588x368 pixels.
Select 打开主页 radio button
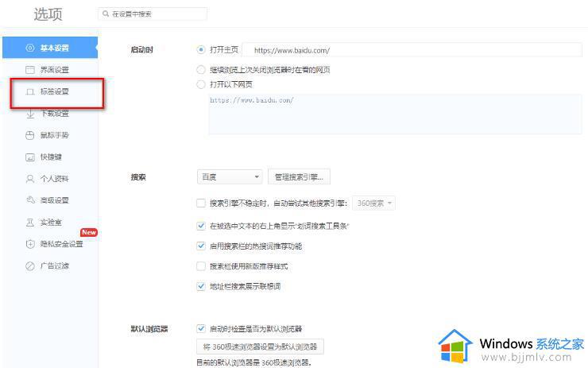tap(201, 49)
